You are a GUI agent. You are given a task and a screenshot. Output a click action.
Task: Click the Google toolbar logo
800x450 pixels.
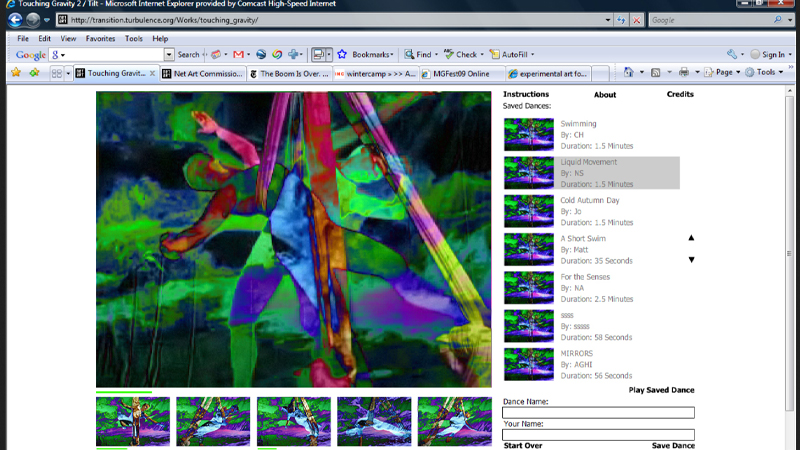click(31, 55)
